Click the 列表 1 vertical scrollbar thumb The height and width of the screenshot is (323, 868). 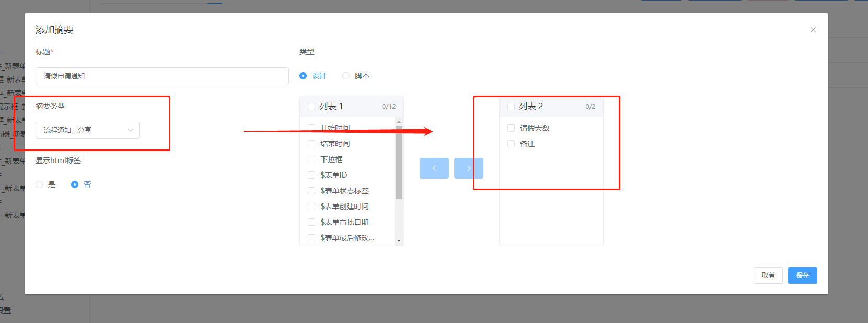pos(399,163)
